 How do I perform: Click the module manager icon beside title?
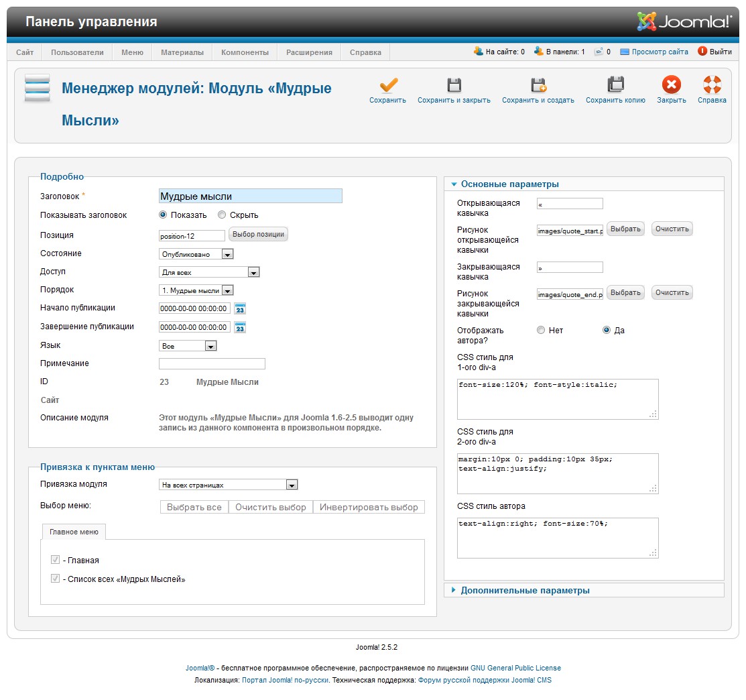37,88
